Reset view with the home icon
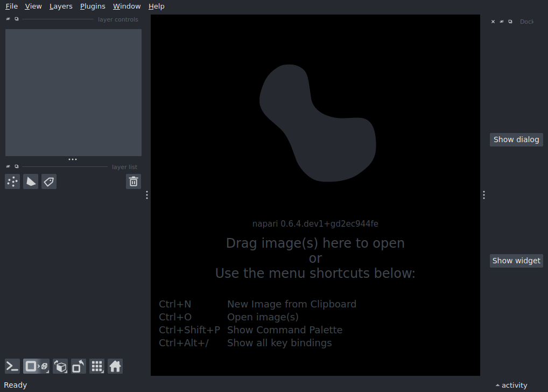This screenshot has width=548, height=392. click(115, 367)
